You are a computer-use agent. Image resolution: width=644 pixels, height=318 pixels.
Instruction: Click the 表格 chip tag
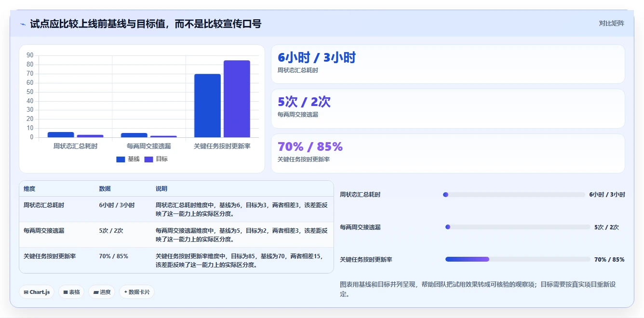point(71,292)
